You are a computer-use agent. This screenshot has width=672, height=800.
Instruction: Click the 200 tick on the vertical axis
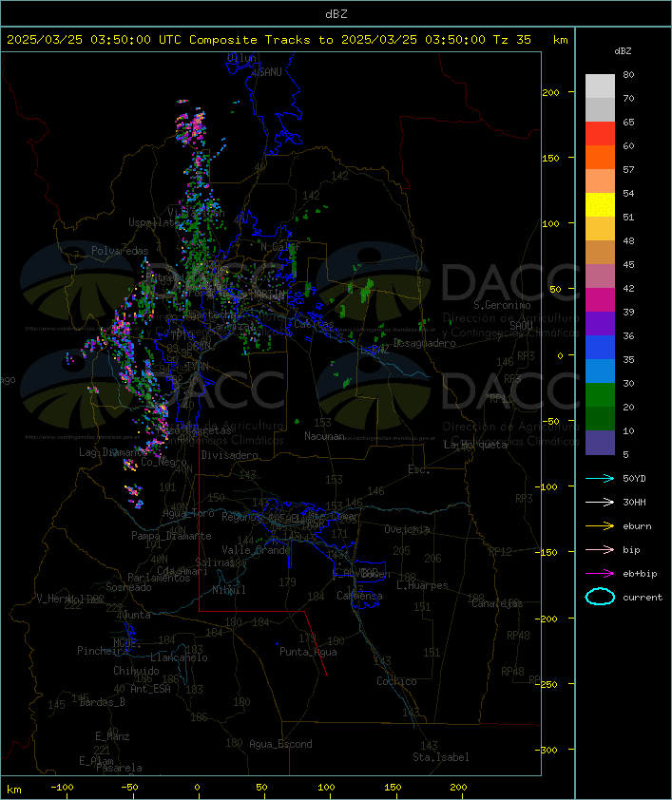(550, 93)
